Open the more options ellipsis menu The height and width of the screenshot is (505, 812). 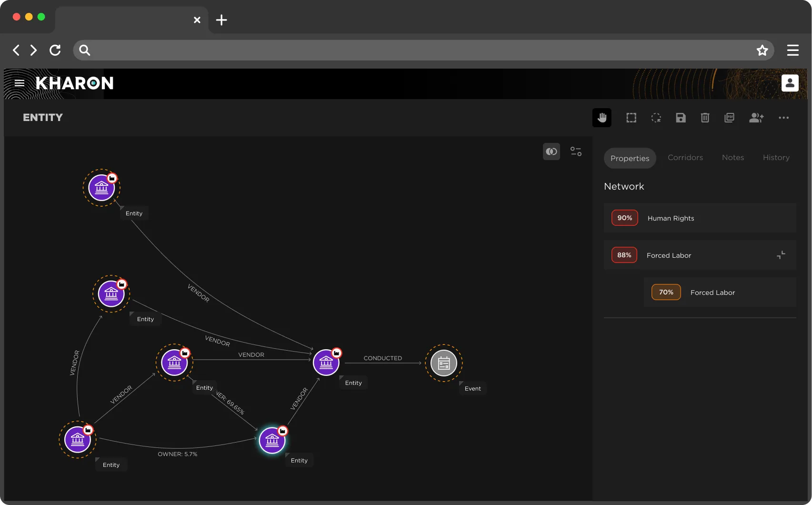[x=783, y=118]
